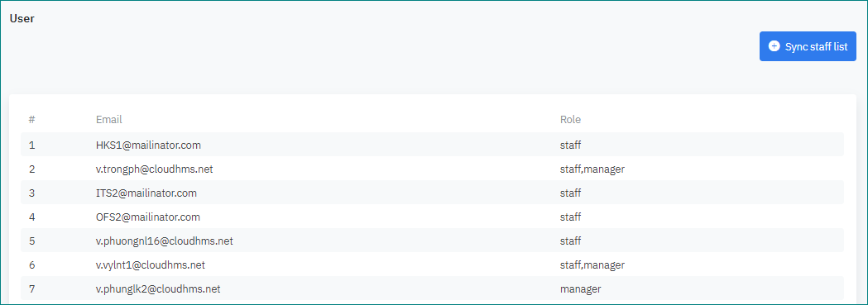Screen dimensions: 868x305
Task: Select the v.phuongnl16@cloudhms.net email cell
Action: coord(165,241)
